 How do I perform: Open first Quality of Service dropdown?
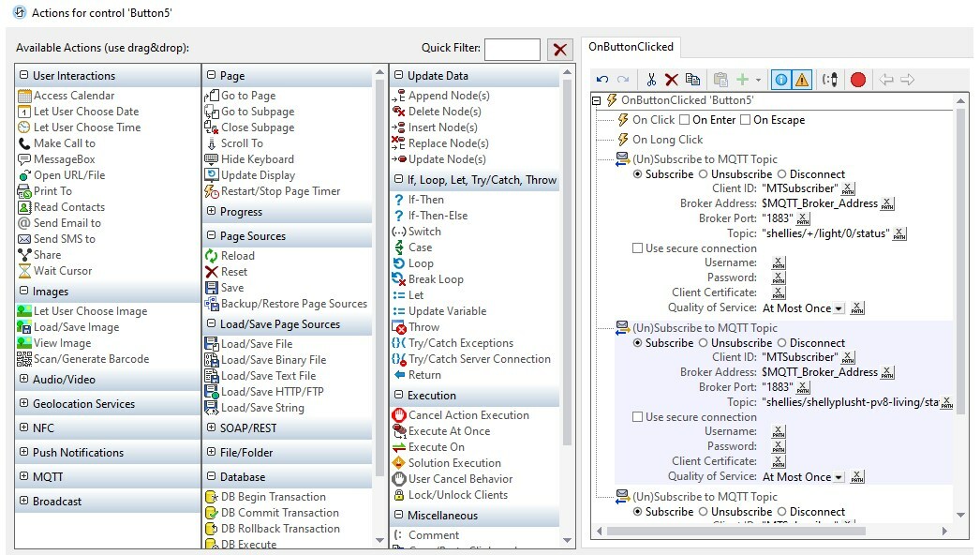coord(839,309)
